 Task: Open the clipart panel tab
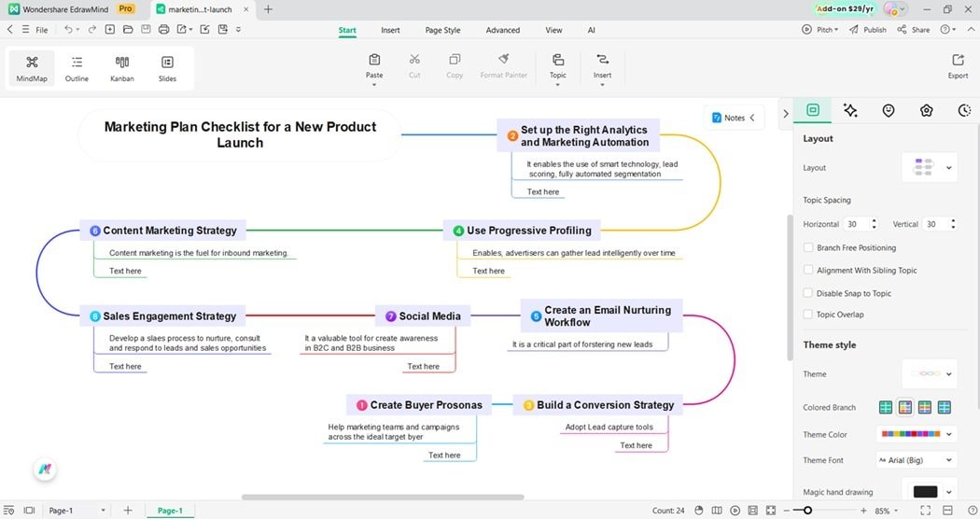click(x=926, y=110)
